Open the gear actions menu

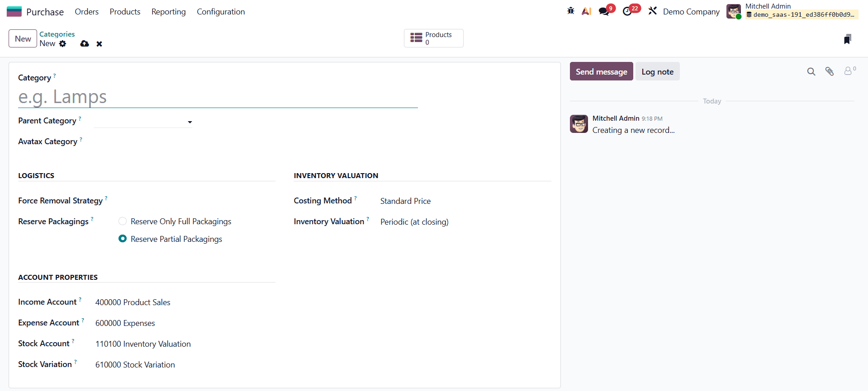(63, 44)
